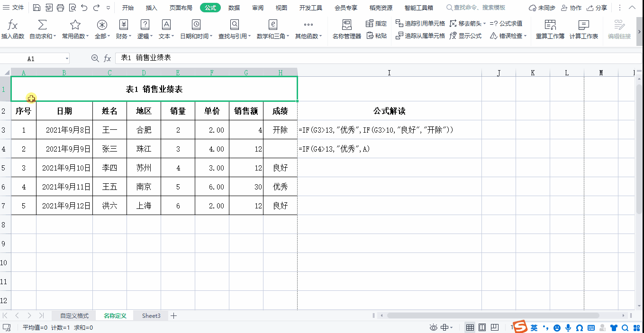Click the 文本 functions book icon
644x333 pixels.
tap(166, 25)
